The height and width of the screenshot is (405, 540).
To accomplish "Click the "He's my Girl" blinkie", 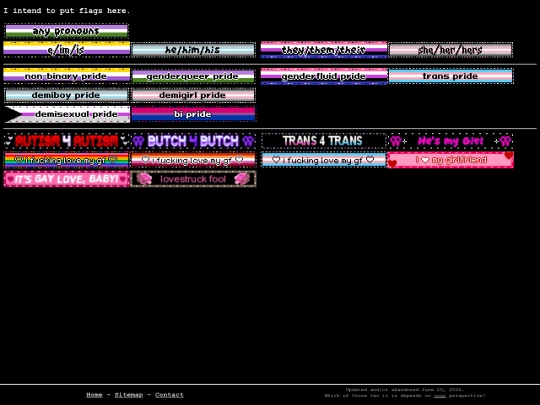I will (x=450, y=141).
